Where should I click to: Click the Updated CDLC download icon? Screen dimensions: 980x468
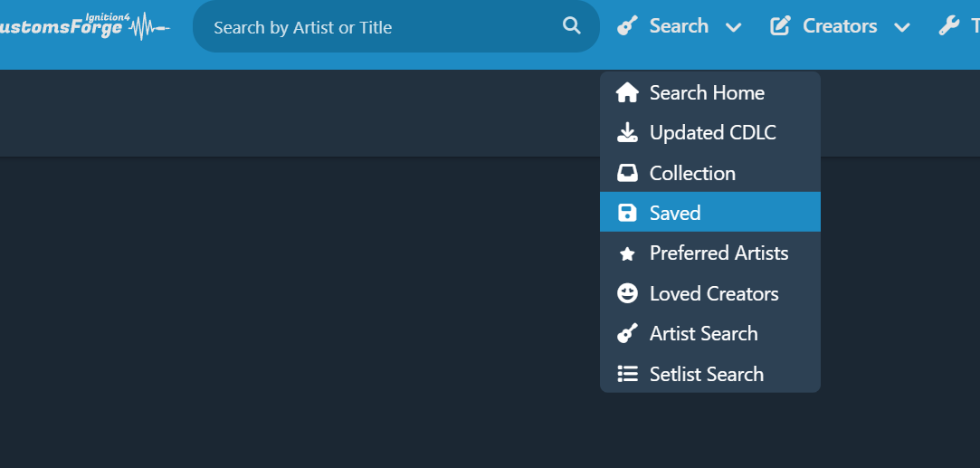point(627,132)
